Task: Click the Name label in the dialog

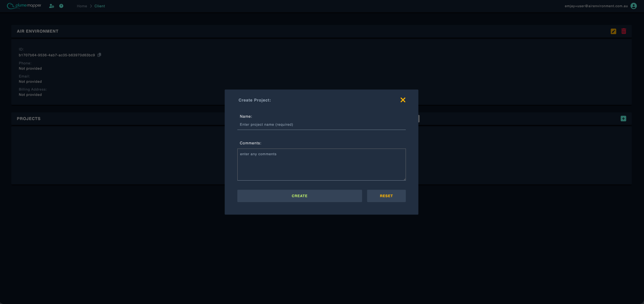Action: coord(246,117)
